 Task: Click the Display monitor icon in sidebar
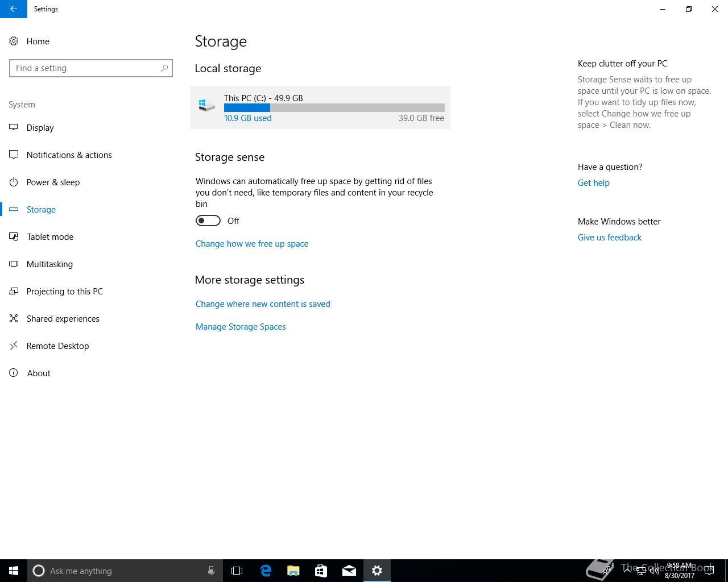pyautogui.click(x=14, y=127)
